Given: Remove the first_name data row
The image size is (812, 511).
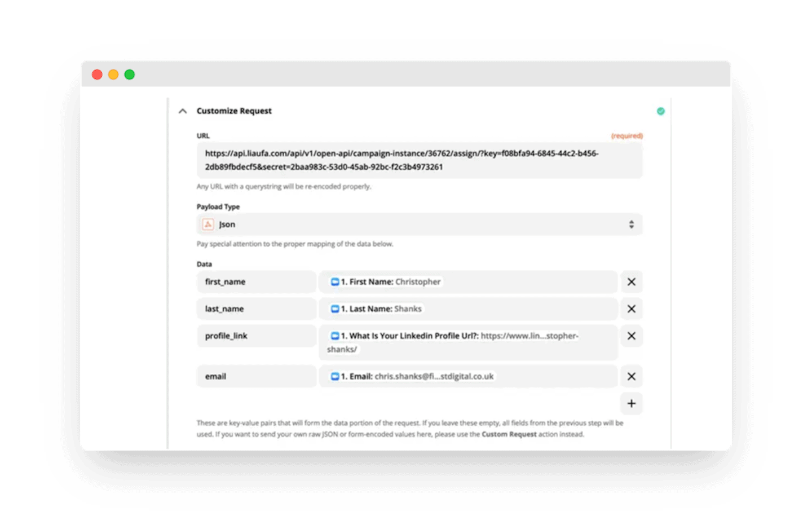Looking at the screenshot, I should click(x=632, y=282).
